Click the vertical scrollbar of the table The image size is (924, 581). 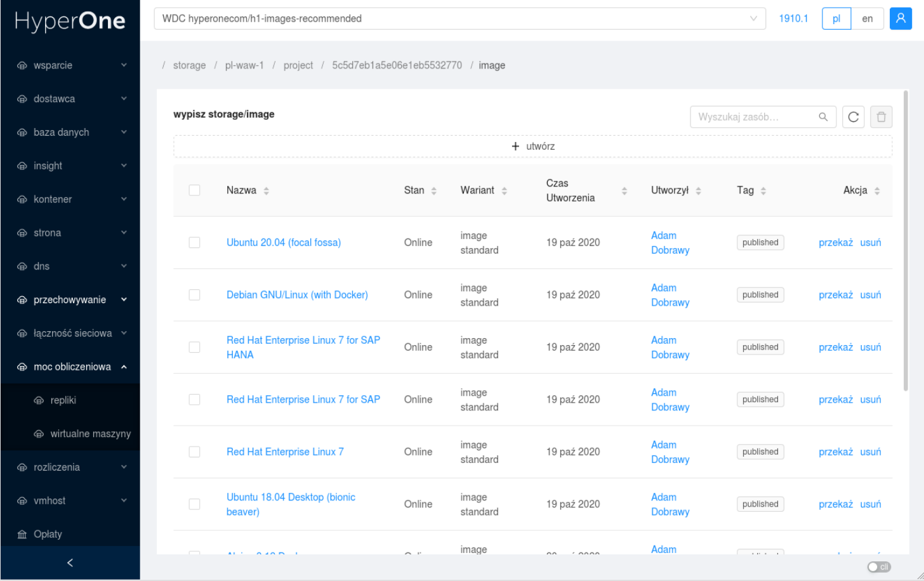[906, 241]
